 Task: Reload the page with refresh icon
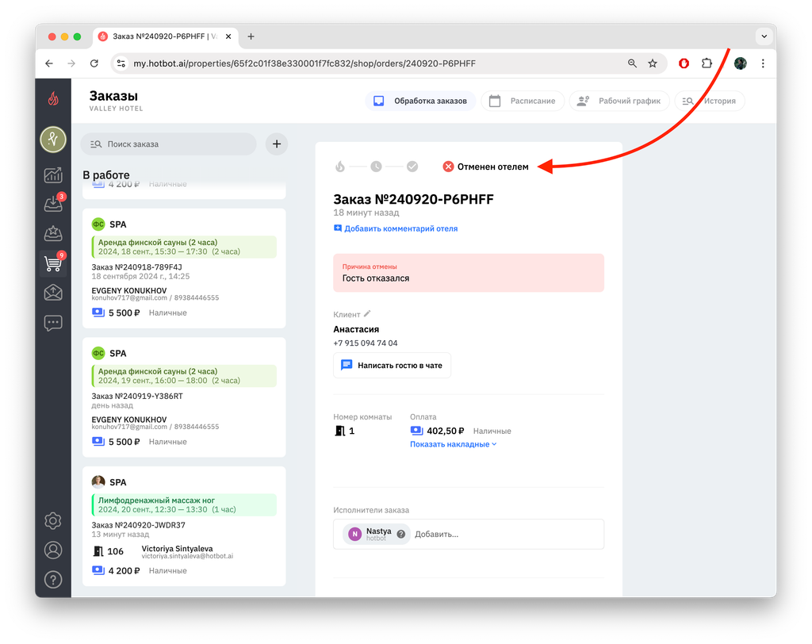[x=94, y=63]
